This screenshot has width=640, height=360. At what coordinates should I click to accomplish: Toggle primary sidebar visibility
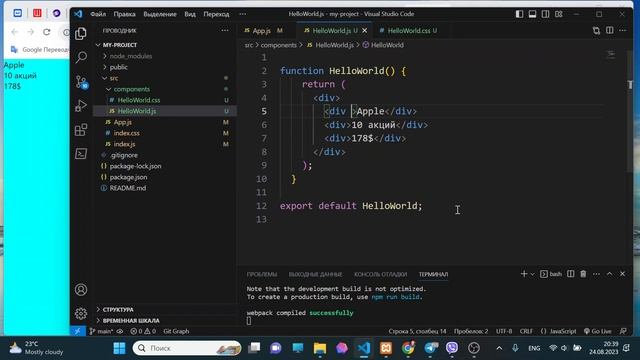[x=519, y=14]
